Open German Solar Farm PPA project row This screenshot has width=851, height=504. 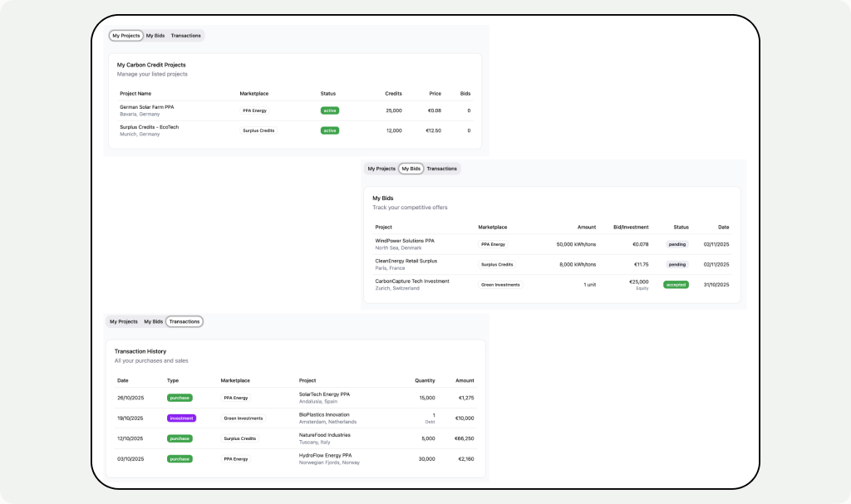(x=296, y=110)
